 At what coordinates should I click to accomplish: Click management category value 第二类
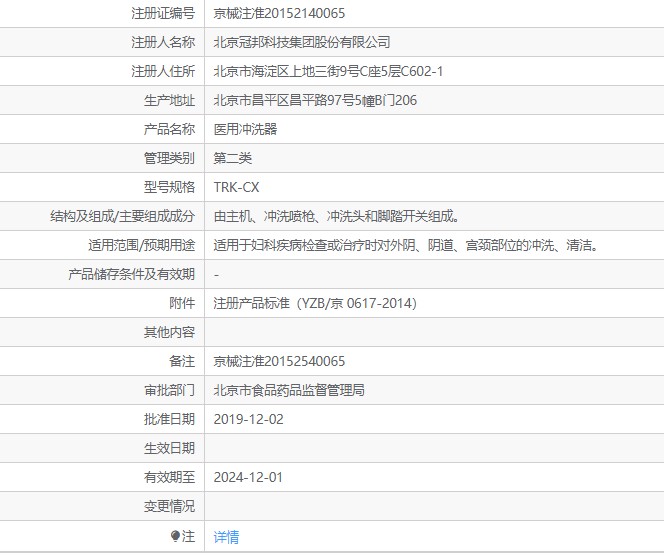click(233, 158)
